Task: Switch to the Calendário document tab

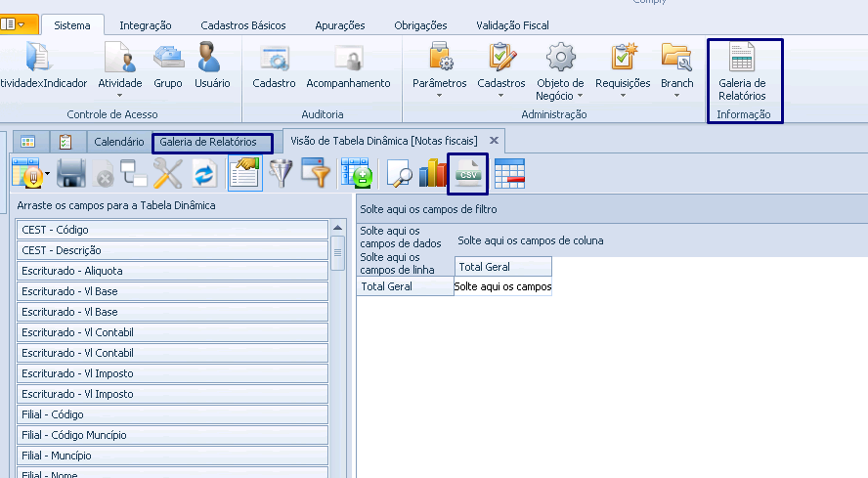Action: (x=118, y=142)
